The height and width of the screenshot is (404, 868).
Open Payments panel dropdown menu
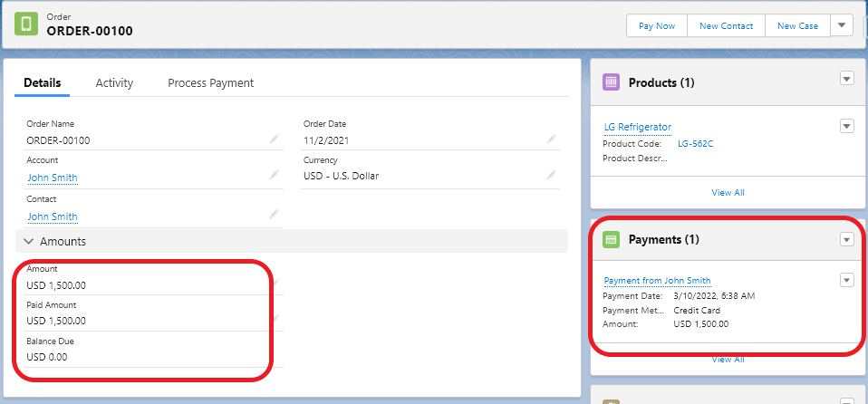pyautogui.click(x=847, y=240)
